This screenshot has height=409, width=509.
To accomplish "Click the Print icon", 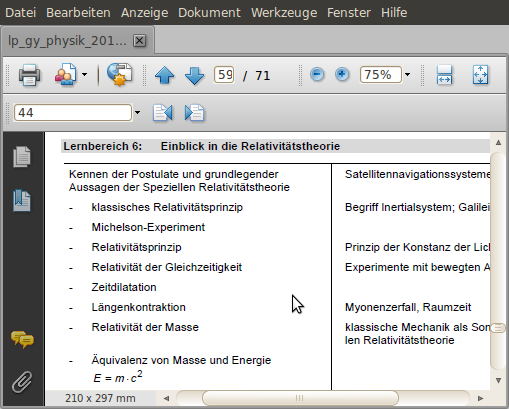I will point(29,75).
